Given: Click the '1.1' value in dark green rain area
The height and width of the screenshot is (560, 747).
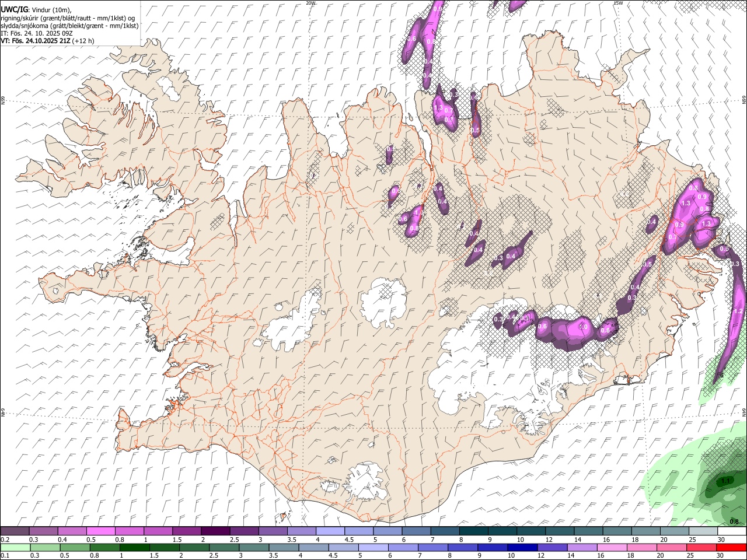Looking at the screenshot, I should 725,481.
